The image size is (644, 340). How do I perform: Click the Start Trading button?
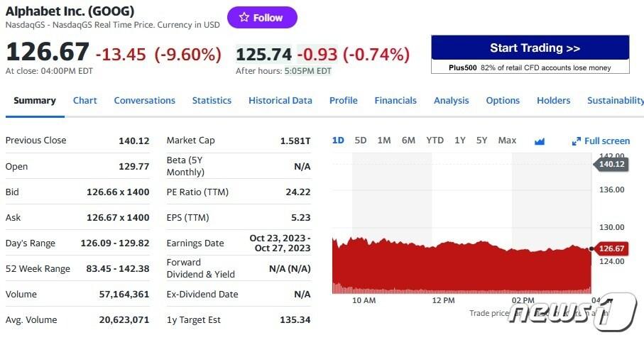point(530,48)
